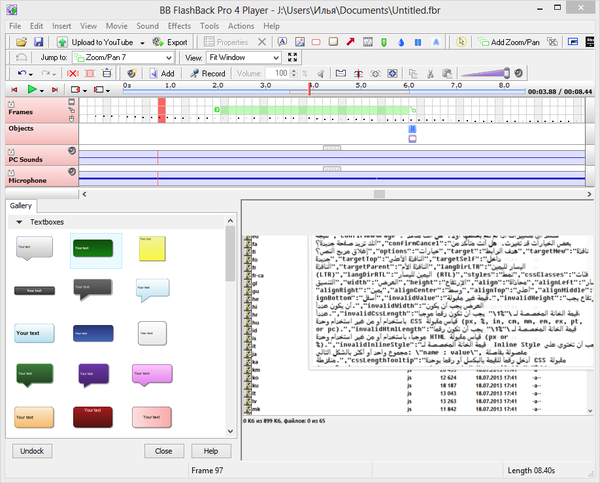
Task: Open the Jump to Zoom/Pan dropdown
Action: [171, 58]
